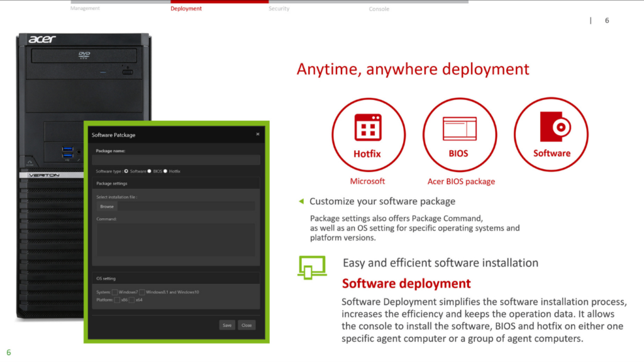Select the BIOS software type radio button
This screenshot has height=362, width=644.
click(150, 171)
